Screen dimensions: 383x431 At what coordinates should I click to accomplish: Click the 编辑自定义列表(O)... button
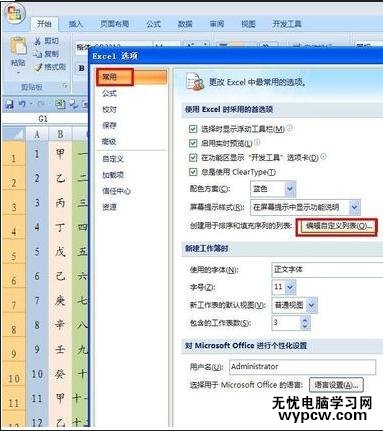tap(337, 227)
